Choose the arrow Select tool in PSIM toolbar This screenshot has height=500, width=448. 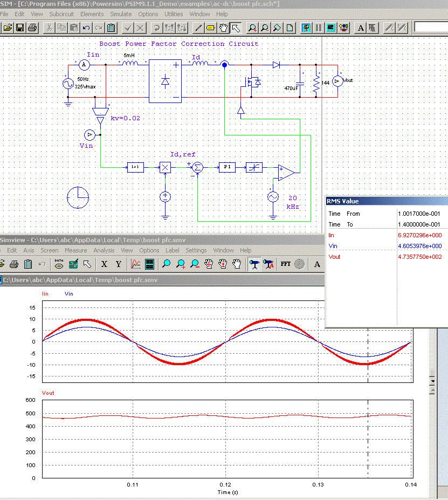236,28
